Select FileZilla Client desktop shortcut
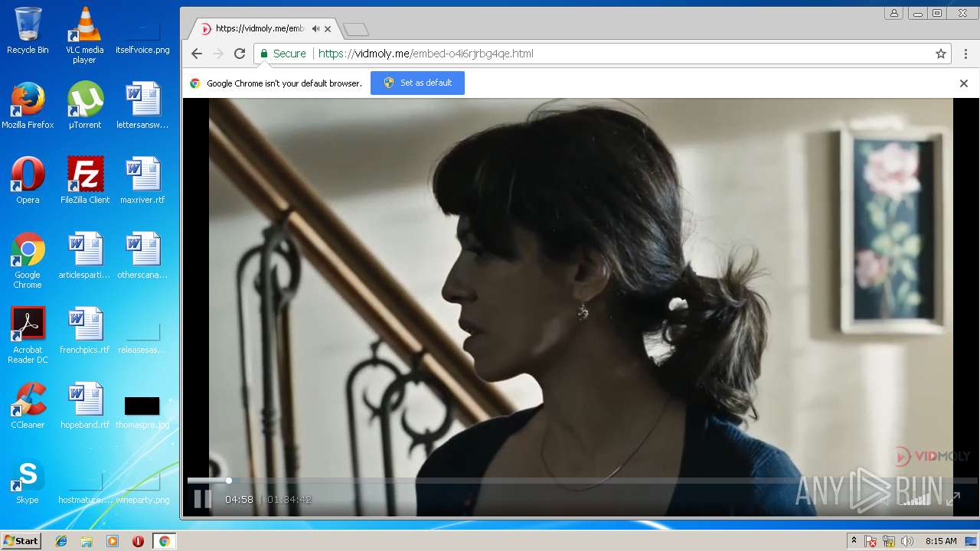Viewport: 980px width, 551px height. click(84, 181)
